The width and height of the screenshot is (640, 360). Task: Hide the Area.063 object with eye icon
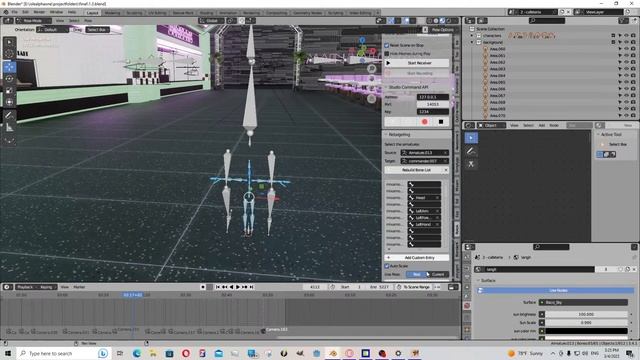coord(627,69)
